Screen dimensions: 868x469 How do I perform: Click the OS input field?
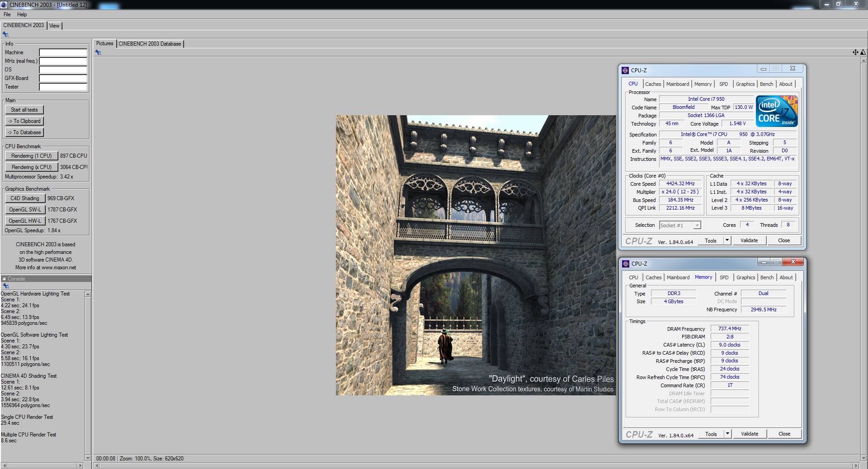(63, 70)
